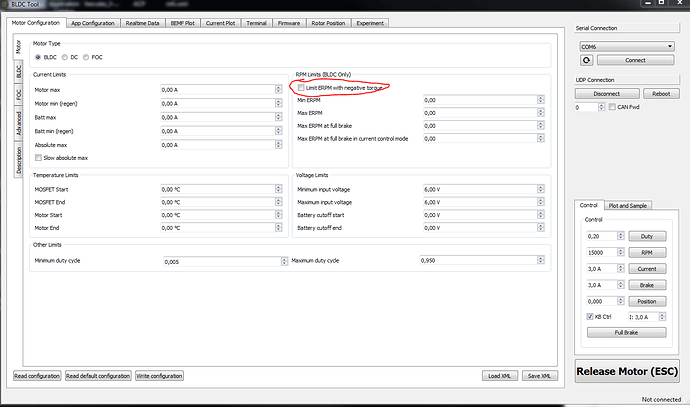Click the Minimum input voltage field
Image resolution: width=690 pixels, height=407 pixels.
click(x=479, y=190)
